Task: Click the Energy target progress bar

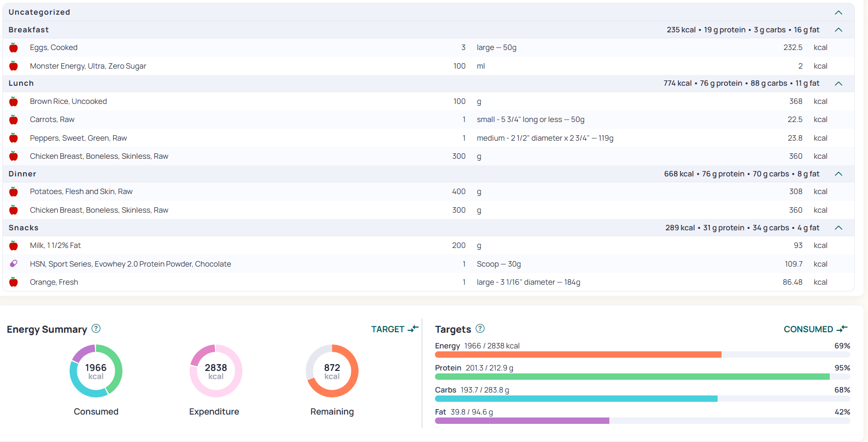Action: [643, 354]
